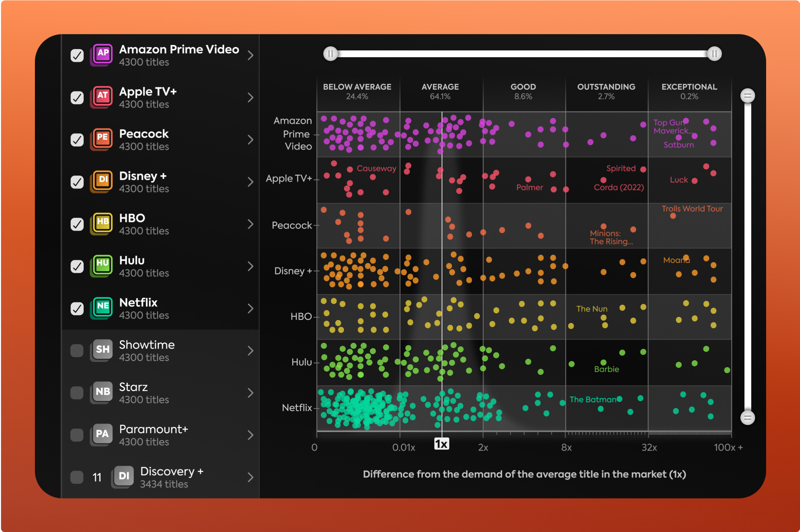Uncheck the Apple TV+ checkbox

coord(77,98)
